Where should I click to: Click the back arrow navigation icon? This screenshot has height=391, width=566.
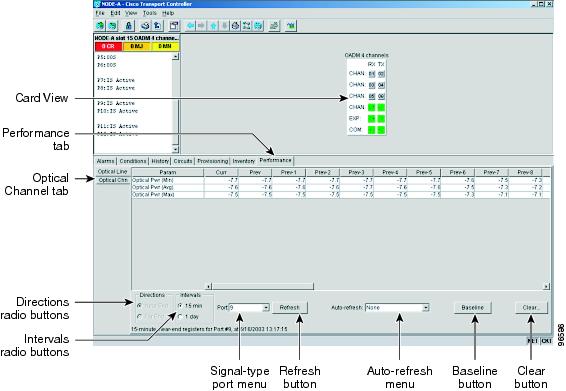(191, 26)
